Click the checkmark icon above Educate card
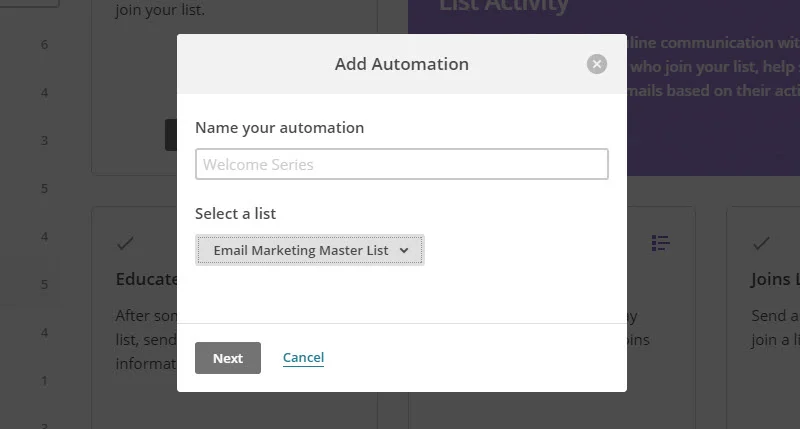 126,243
